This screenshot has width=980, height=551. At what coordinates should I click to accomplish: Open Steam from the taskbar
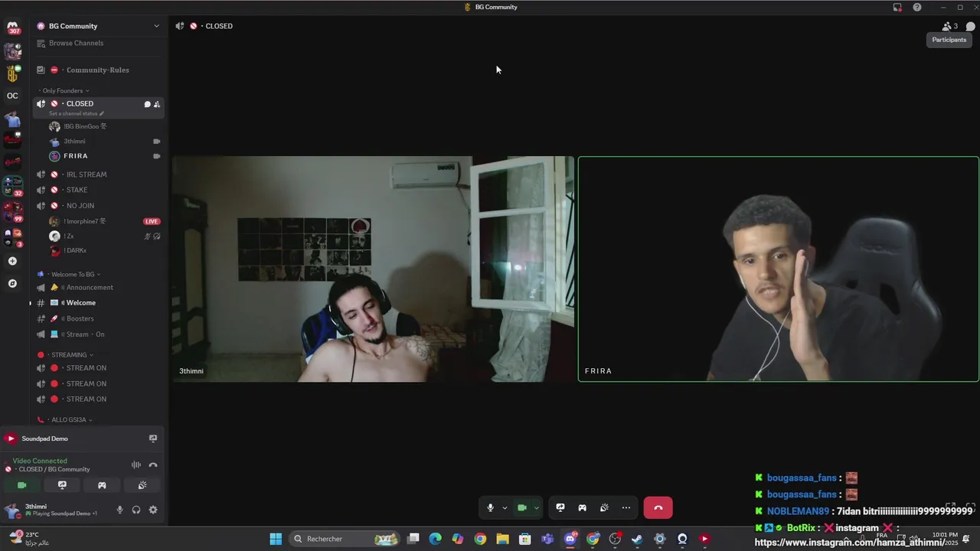[x=636, y=539]
